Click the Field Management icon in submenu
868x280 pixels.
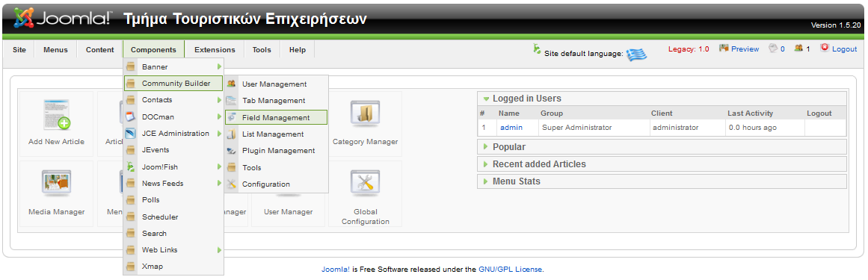click(232, 117)
